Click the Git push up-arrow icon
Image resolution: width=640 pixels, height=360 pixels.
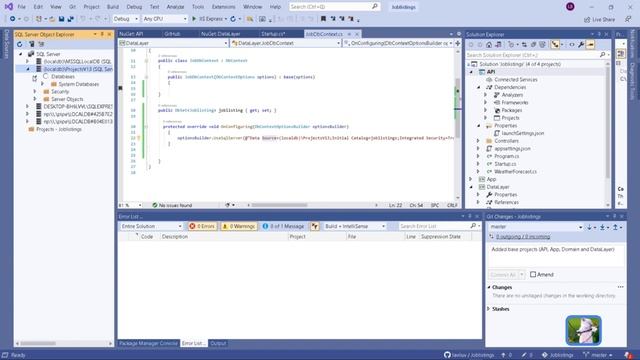point(615,227)
